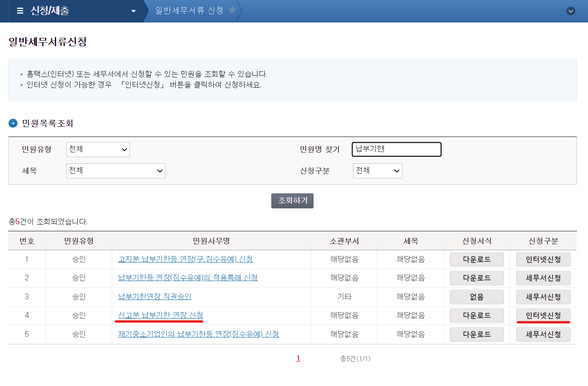Open the 민원유형 dropdown
The width and height of the screenshot is (588, 386).
(x=98, y=149)
